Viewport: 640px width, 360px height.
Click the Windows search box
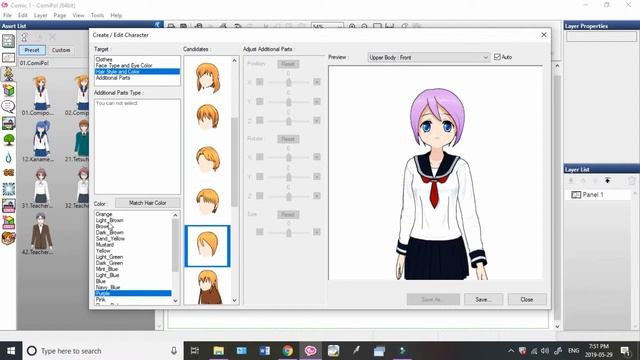(x=102, y=351)
